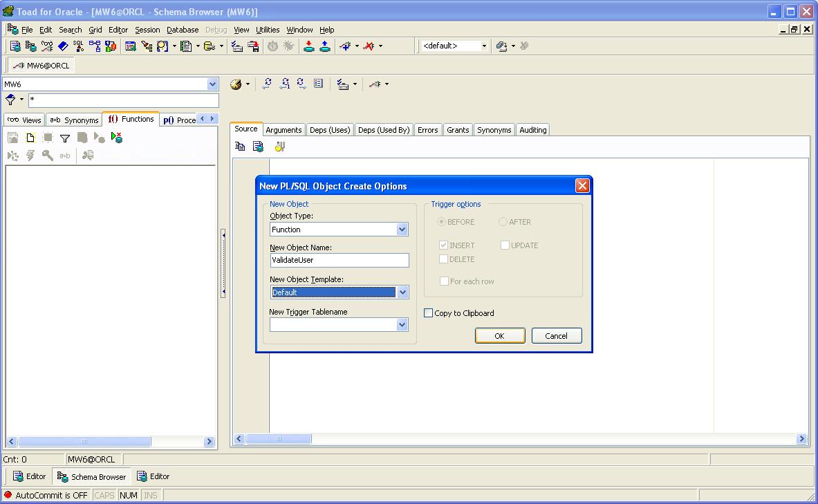Open the New Object Template dropdown
This screenshot has width=818, height=504.
pyautogui.click(x=403, y=292)
